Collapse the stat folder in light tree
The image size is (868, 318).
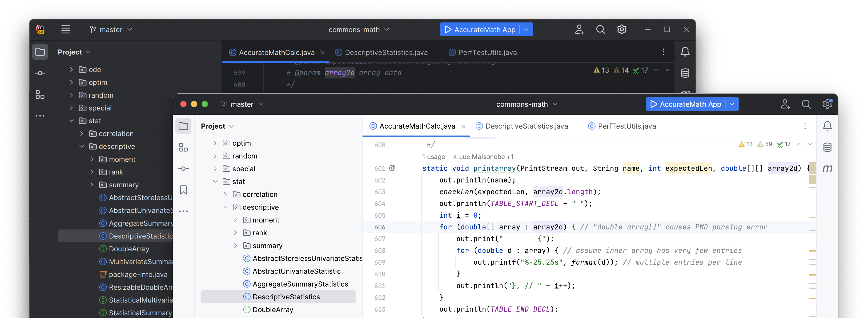click(216, 181)
